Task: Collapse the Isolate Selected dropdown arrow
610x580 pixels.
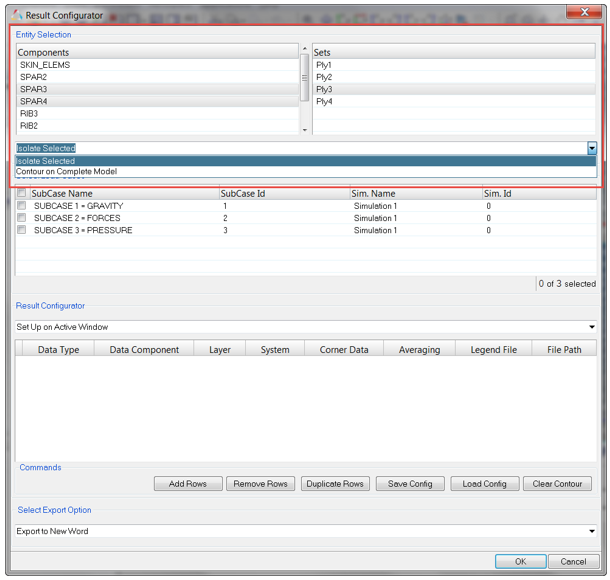Action: pyautogui.click(x=592, y=148)
